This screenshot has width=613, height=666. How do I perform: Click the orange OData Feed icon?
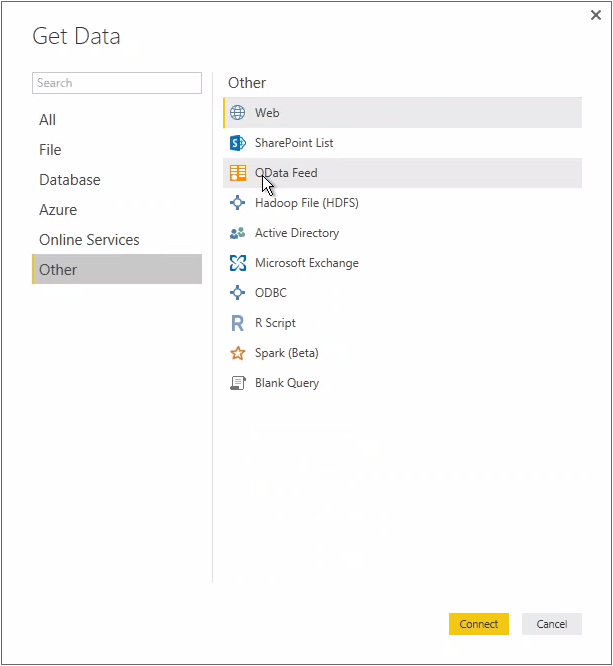[237, 173]
